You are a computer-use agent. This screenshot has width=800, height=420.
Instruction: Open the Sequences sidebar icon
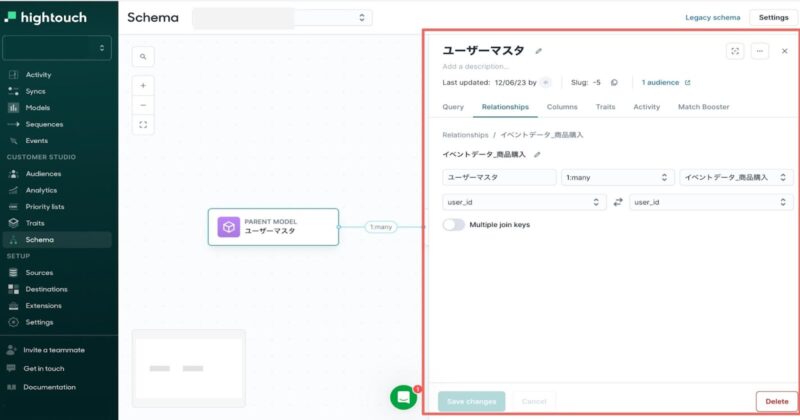pyautogui.click(x=13, y=124)
